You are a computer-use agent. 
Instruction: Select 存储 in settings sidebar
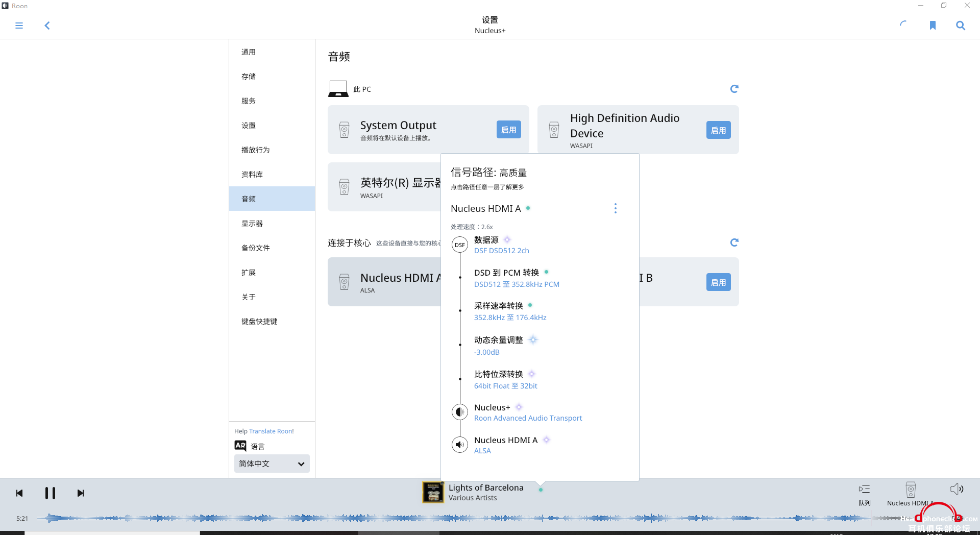(272, 77)
